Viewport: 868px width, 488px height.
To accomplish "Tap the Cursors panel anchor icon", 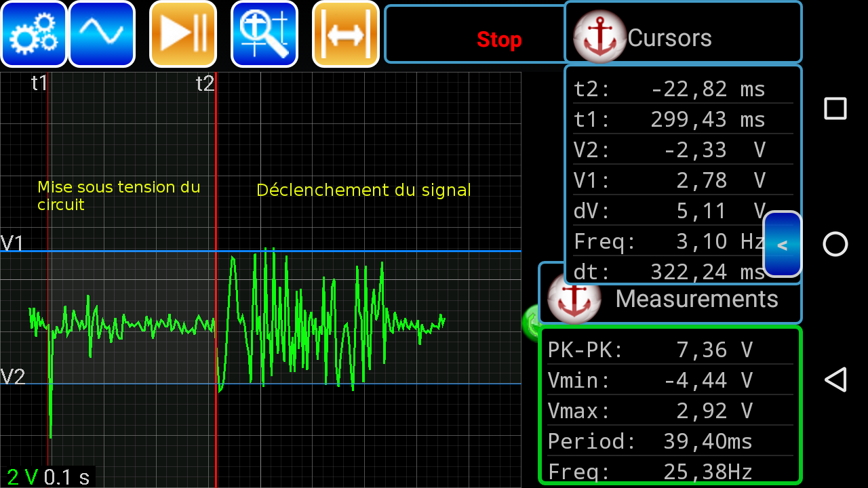I will (x=599, y=37).
